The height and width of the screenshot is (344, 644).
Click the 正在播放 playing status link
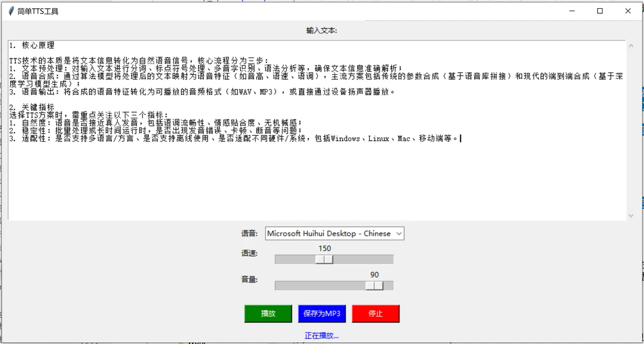(321, 335)
